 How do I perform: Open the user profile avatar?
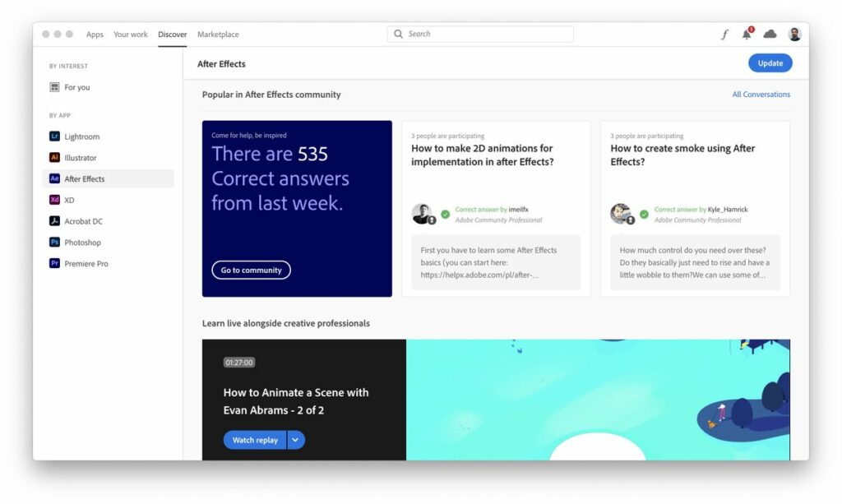(x=795, y=34)
